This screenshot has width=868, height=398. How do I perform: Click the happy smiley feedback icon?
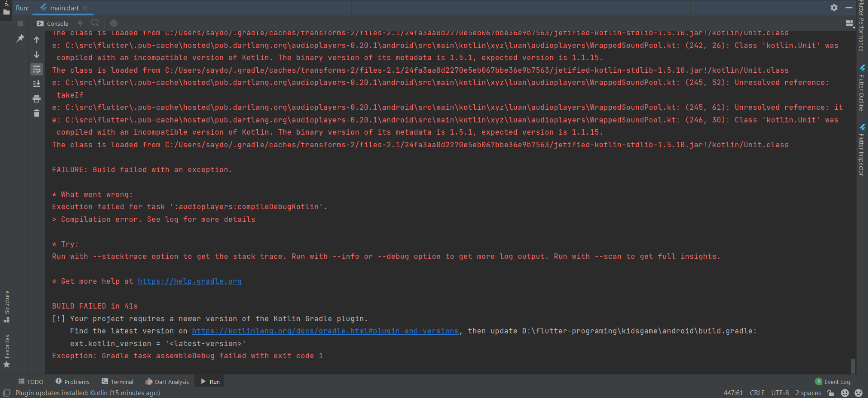pyautogui.click(x=844, y=393)
